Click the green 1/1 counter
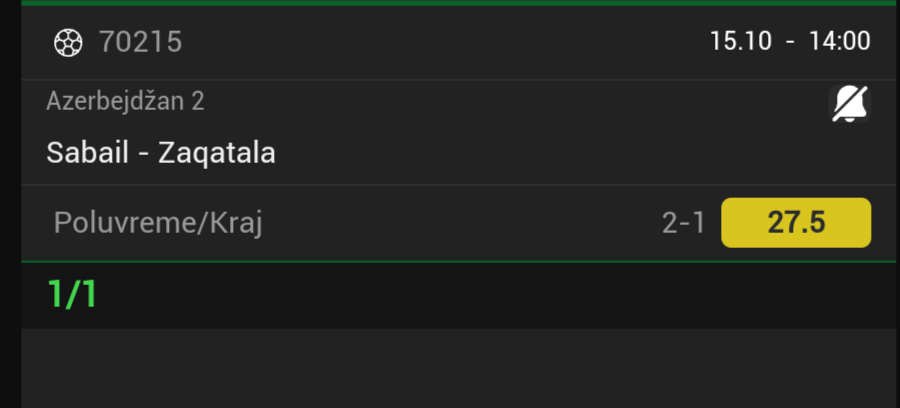 tap(73, 295)
